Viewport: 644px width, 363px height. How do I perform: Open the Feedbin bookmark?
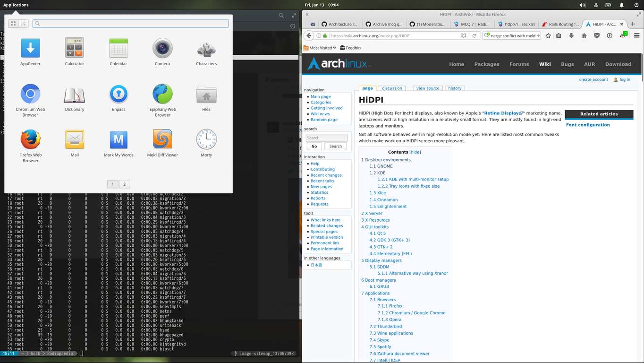[350, 48]
